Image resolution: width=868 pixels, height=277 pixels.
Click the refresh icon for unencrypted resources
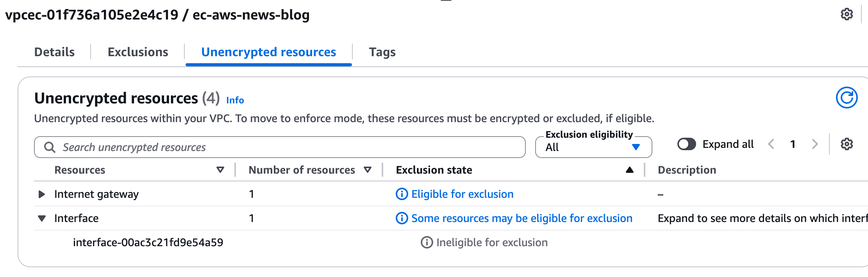click(847, 98)
